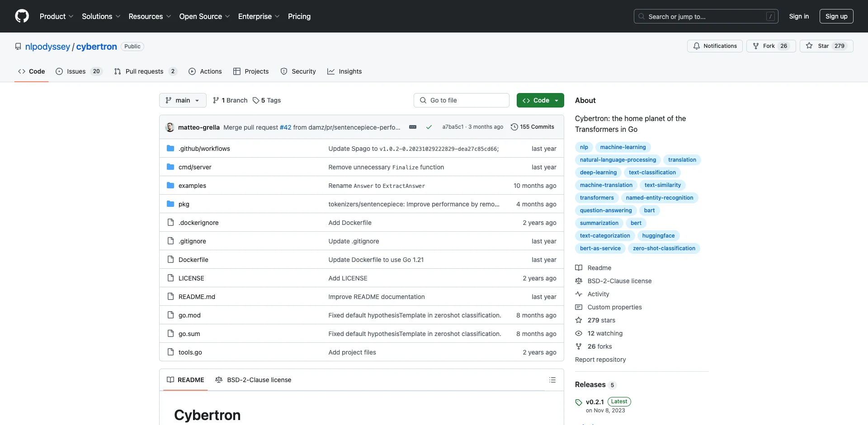The width and height of the screenshot is (868, 425).
Task: Switch to the Actions tab
Action: pyautogui.click(x=205, y=71)
